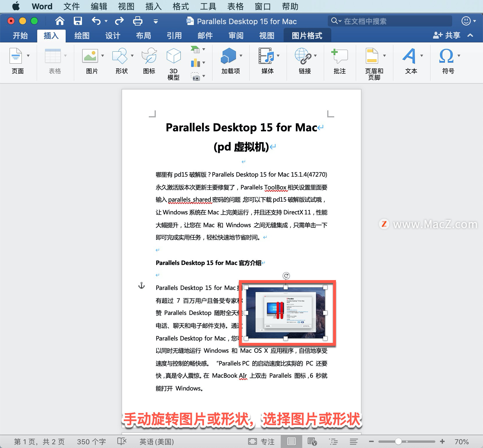Expand the Media (媒体) dropdown arrow
Viewport: 483px width, 448px height.
(x=278, y=55)
